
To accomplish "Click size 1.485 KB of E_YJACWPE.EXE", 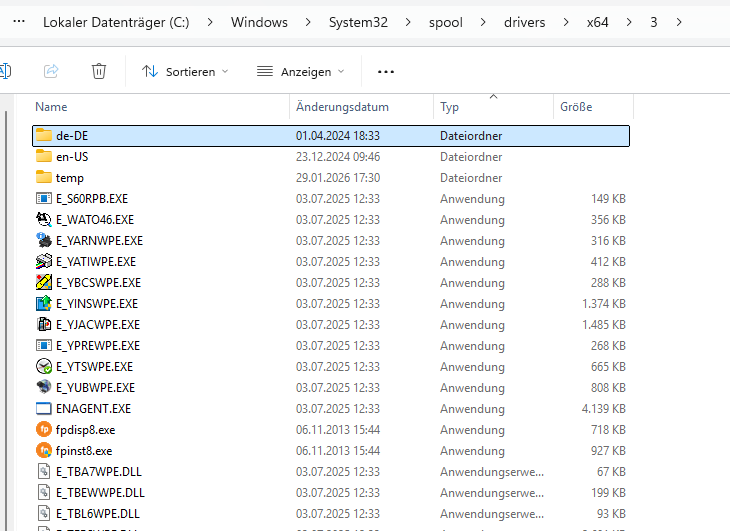I will tap(603, 324).
